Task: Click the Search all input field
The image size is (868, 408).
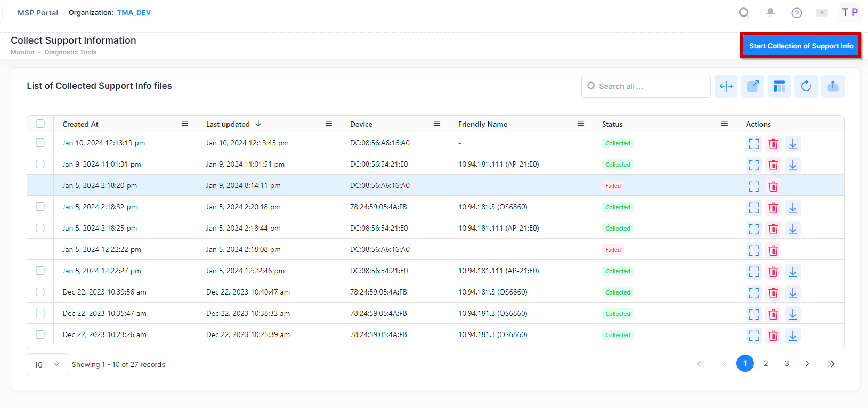Action: 650,86
